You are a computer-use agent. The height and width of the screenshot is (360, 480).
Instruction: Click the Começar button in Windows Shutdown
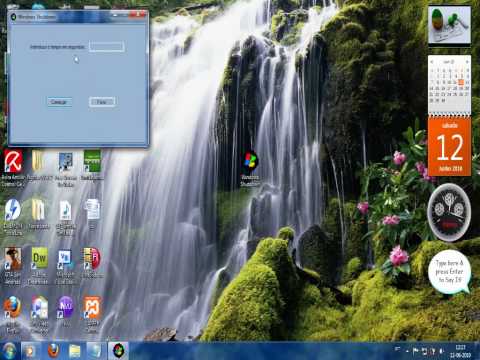tap(59, 102)
